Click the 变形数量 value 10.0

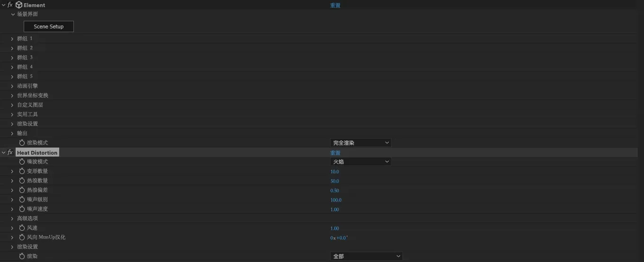(x=335, y=172)
